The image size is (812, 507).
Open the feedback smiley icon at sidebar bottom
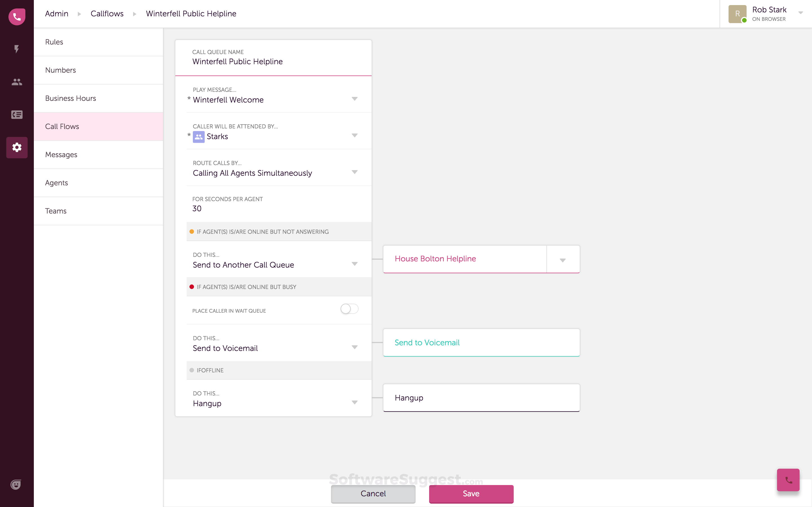click(16, 484)
